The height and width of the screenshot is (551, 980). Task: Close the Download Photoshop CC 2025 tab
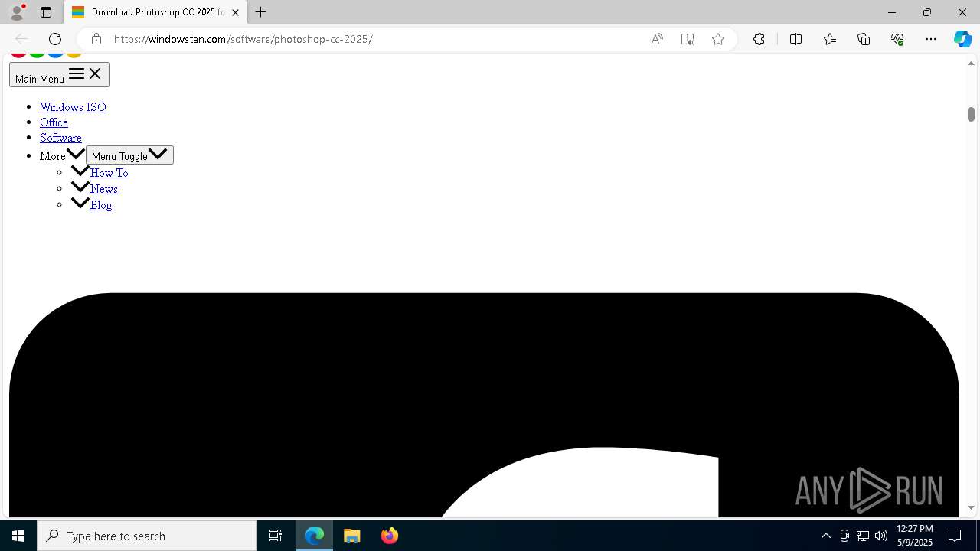coord(235,12)
